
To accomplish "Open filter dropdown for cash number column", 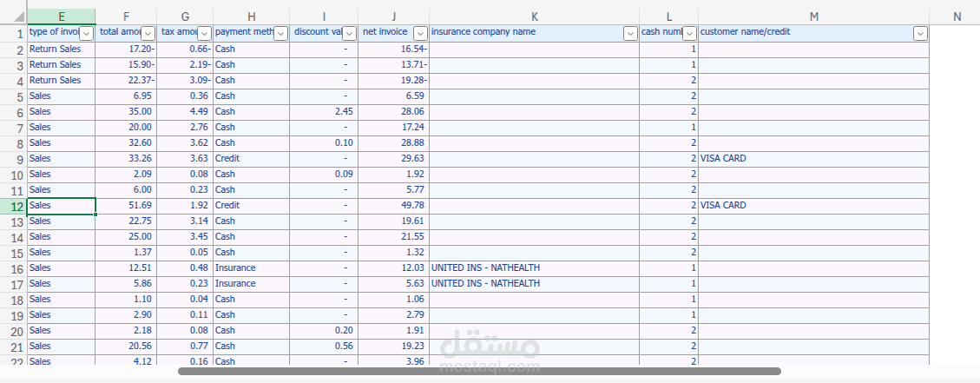I will tap(689, 34).
